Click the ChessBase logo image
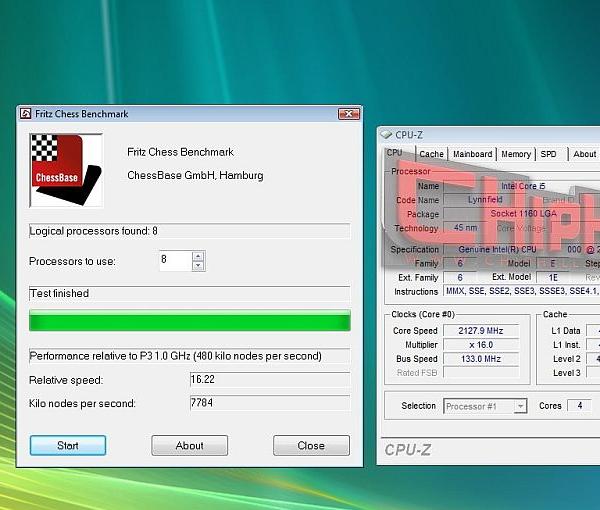The image size is (600, 510). click(66, 171)
